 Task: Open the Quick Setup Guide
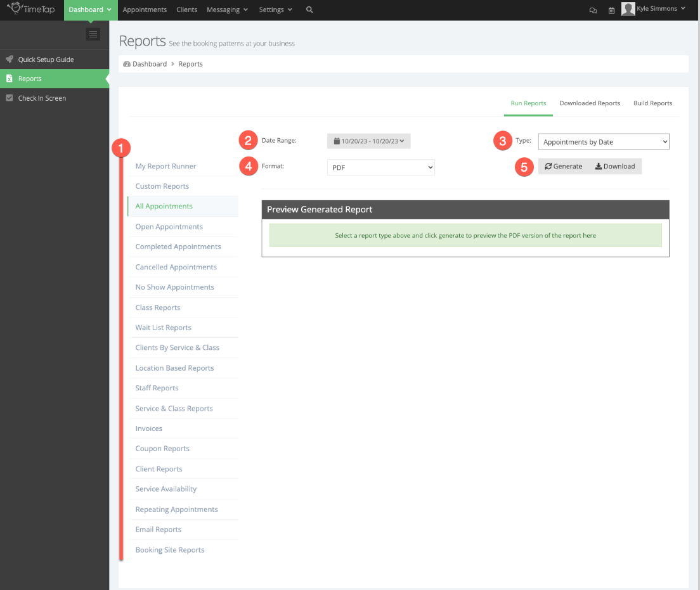[x=46, y=59]
